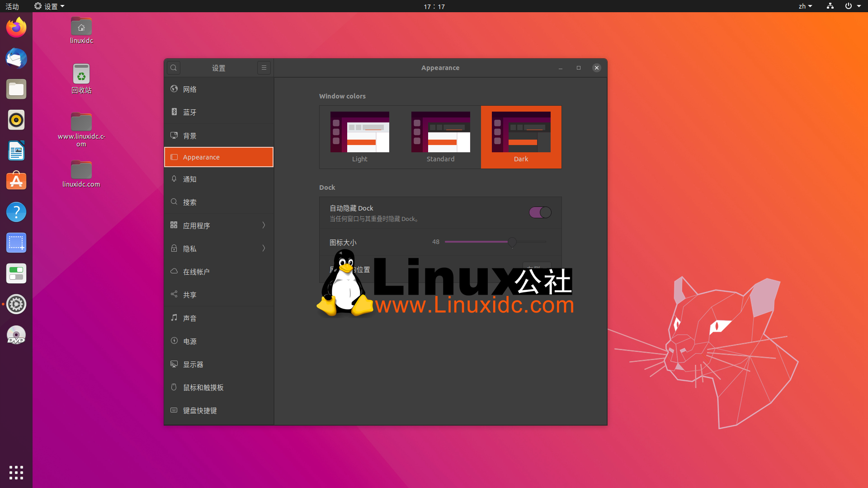Select 蓝牙 settings from sidebar
The image size is (868, 488).
pyautogui.click(x=189, y=112)
